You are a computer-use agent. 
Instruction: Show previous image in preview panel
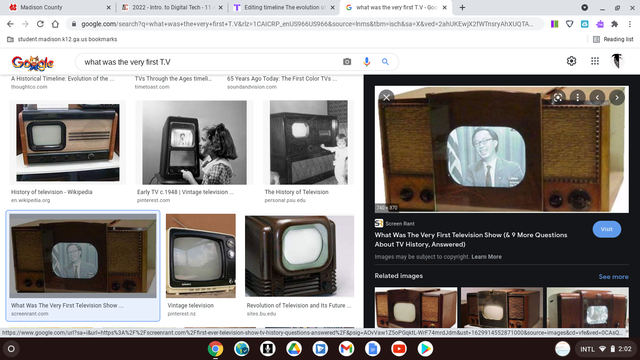[x=597, y=97]
